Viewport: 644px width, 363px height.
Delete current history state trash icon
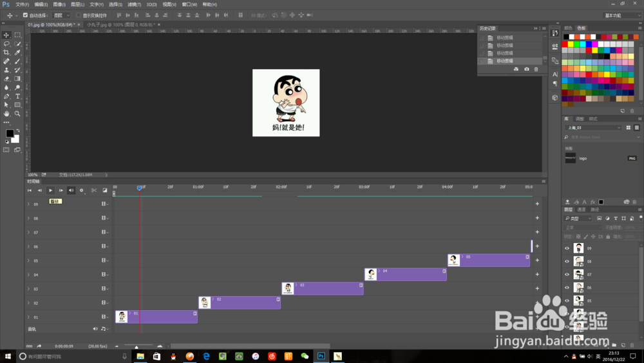[536, 69]
